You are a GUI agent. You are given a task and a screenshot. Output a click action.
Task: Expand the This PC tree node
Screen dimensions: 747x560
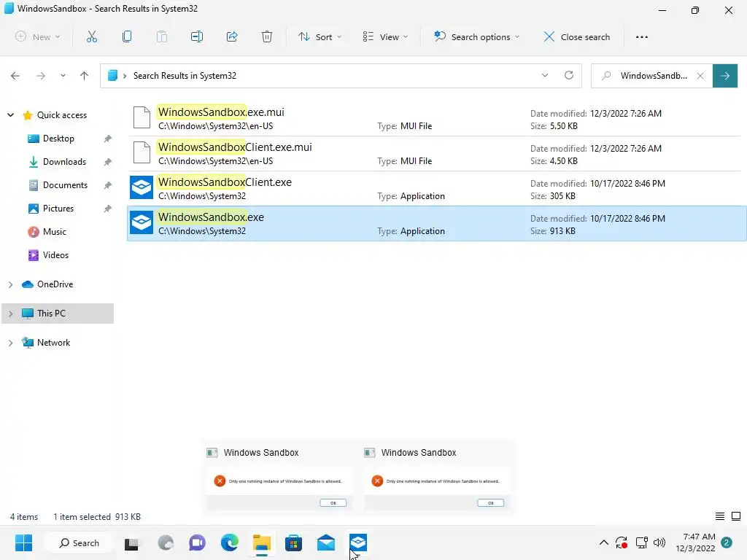(10, 314)
